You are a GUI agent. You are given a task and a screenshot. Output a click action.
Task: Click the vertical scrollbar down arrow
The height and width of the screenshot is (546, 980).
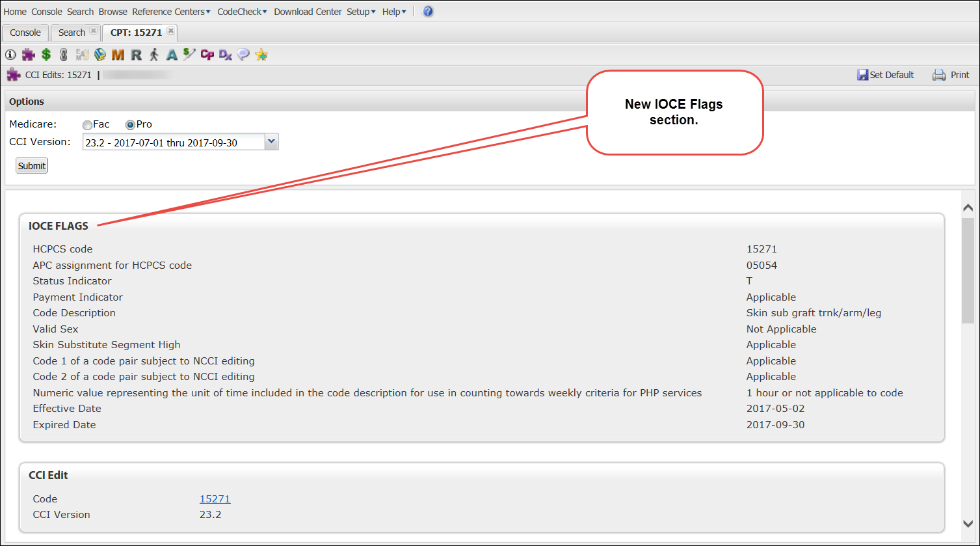[968, 524]
